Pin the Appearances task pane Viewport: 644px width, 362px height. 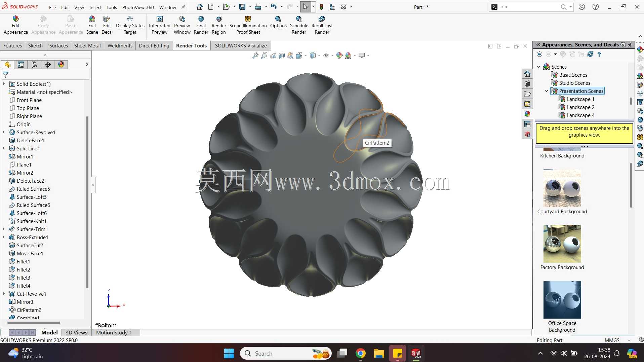[630, 45]
